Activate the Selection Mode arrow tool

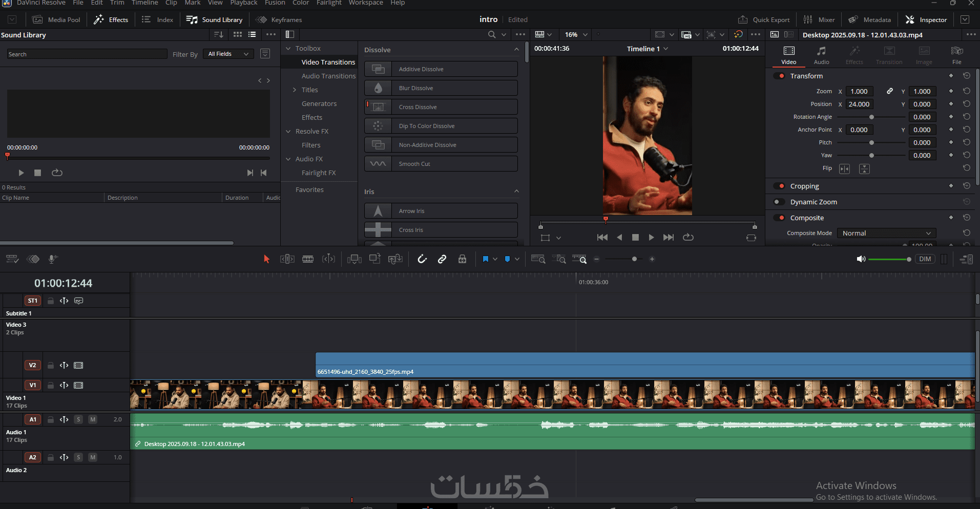[266, 259]
